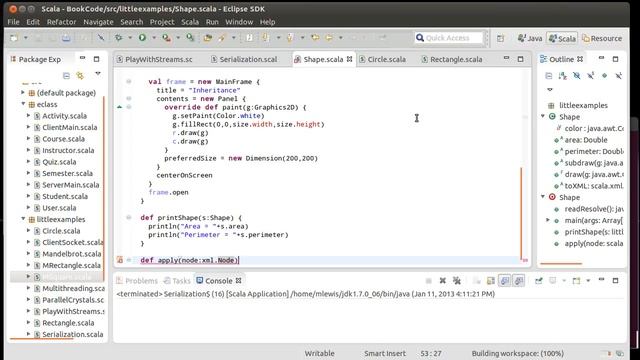Open the Problems tab
Image resolution: width=640 pixels, height=360 pixels.
(137, 281)
